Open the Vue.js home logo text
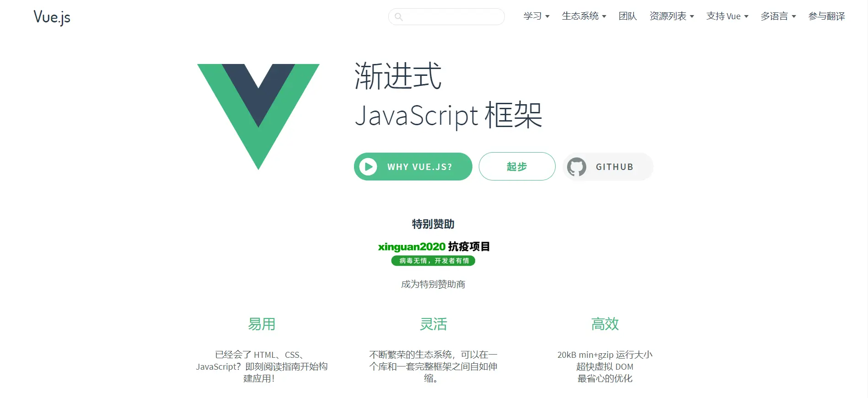This screenshot has width=868, height=398. 52,17
